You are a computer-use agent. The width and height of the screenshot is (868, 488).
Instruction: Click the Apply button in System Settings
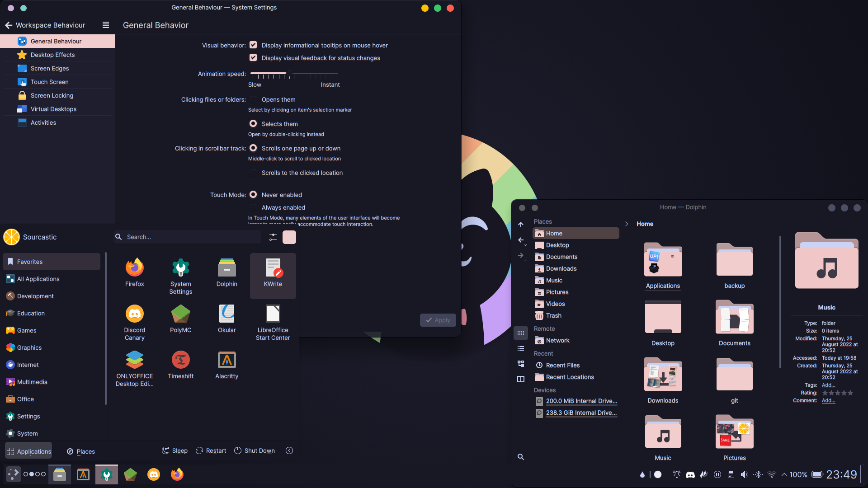click(x=438, y=319)
